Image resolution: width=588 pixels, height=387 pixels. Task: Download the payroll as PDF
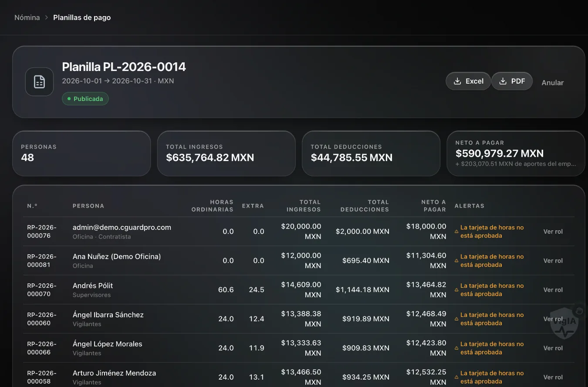[512, 81]
